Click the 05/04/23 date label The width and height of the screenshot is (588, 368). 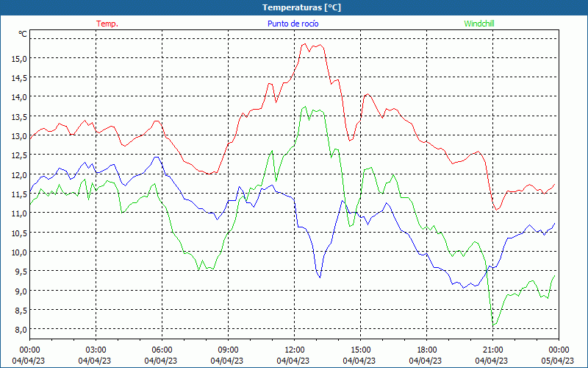pos(558,361)
